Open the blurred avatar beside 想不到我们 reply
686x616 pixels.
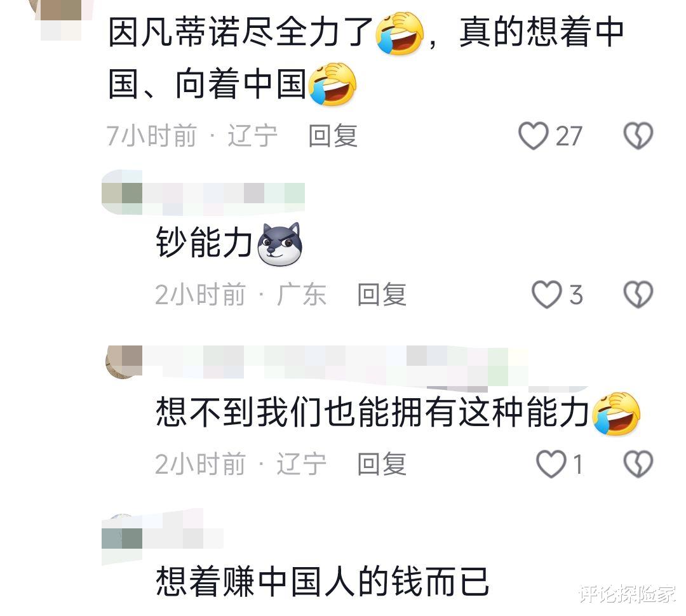pyautogui.click(x=124, y=362)
